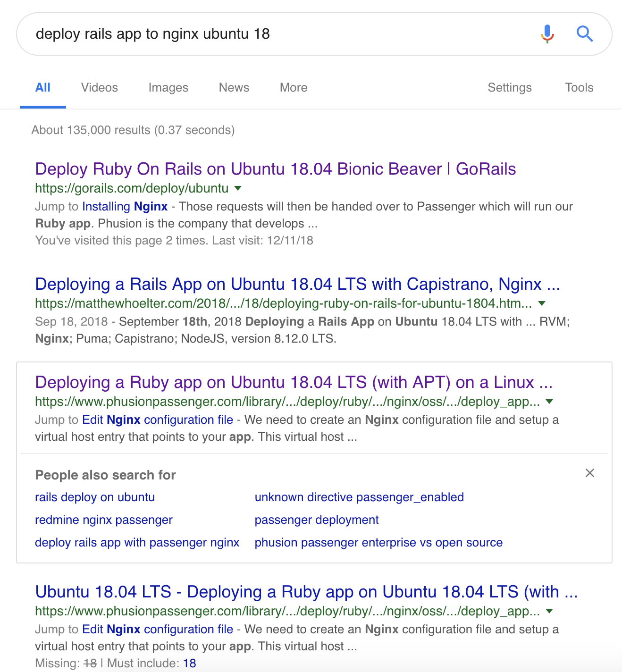The image size is (622, 672).
Task: Click the People also search for heading
Action: tap(106, 475)
